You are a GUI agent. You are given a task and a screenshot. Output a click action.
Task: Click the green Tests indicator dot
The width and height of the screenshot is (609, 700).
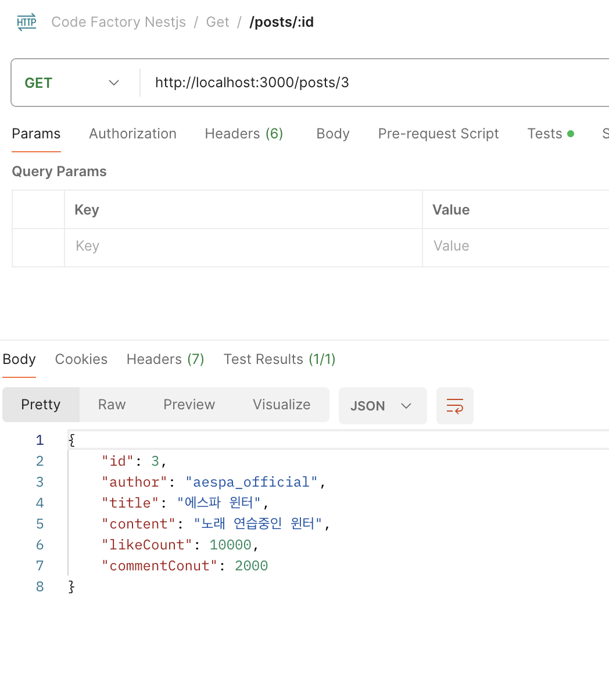click(571, 134)
